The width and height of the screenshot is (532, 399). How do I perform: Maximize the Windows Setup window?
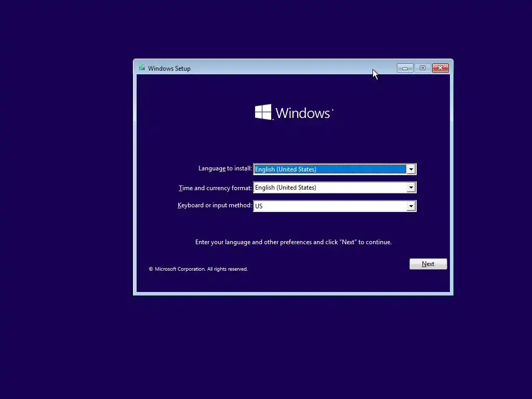point(422,68)
